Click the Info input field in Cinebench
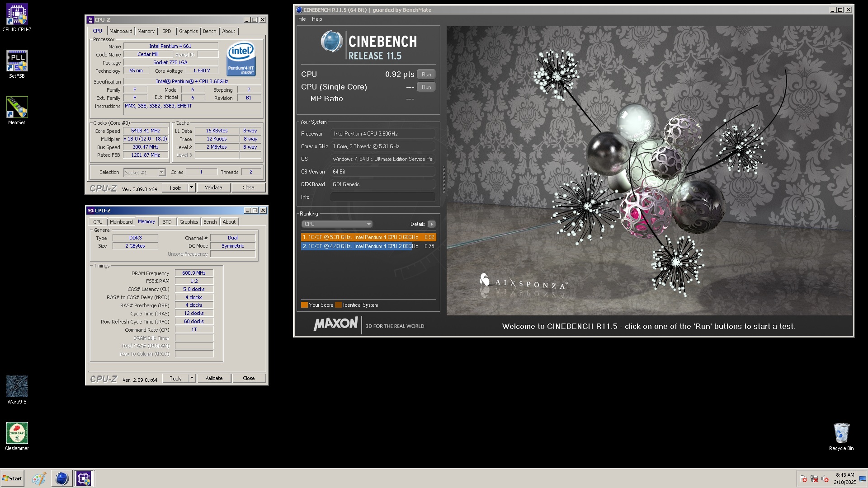 pos(382,197)
